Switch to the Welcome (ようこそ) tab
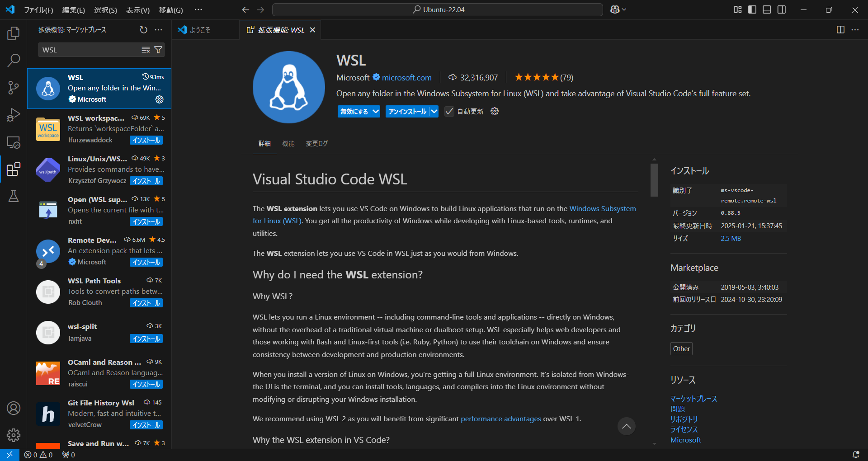 (x=206, y=30)
